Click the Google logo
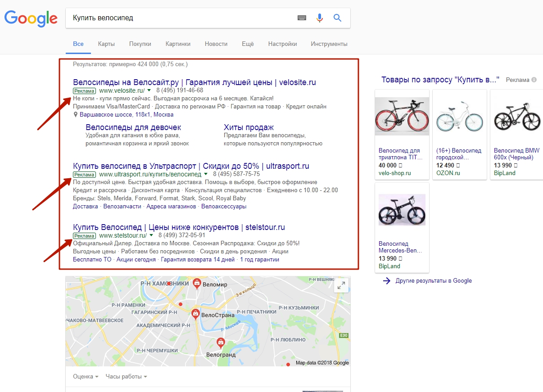The width and height of the screenshot is (543, 392). tap(31, 18)
